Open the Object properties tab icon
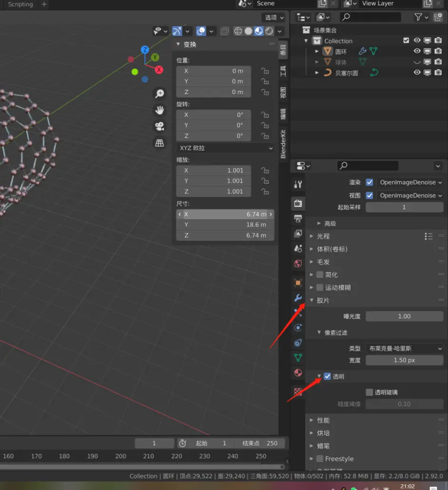The height and width of the screenshot is (490, 448). point(298,283)
